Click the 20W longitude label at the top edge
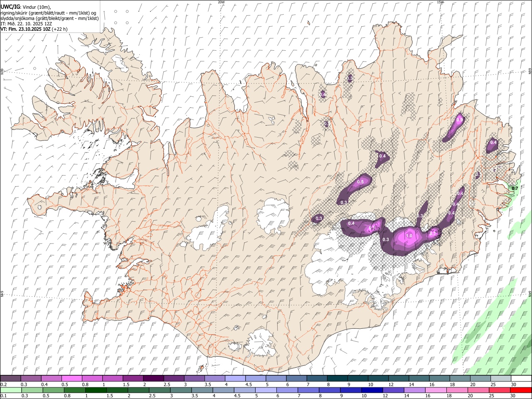532x399 pixels. (221, 2)
